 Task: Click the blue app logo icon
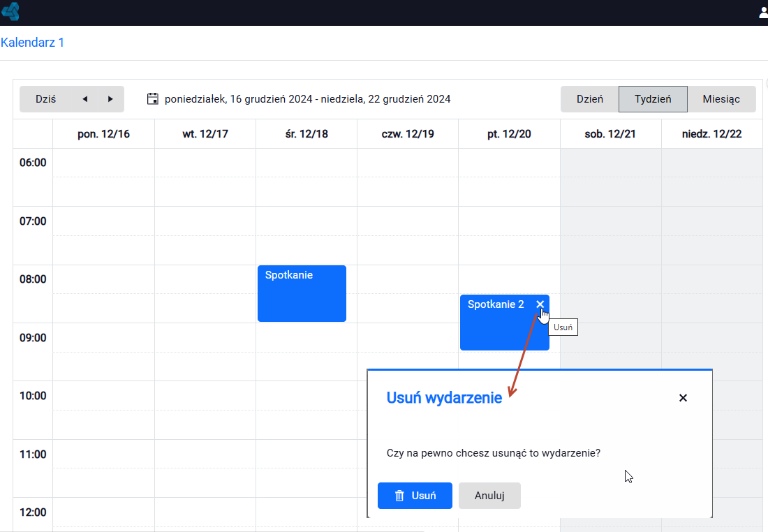click(x=10, y=11)
